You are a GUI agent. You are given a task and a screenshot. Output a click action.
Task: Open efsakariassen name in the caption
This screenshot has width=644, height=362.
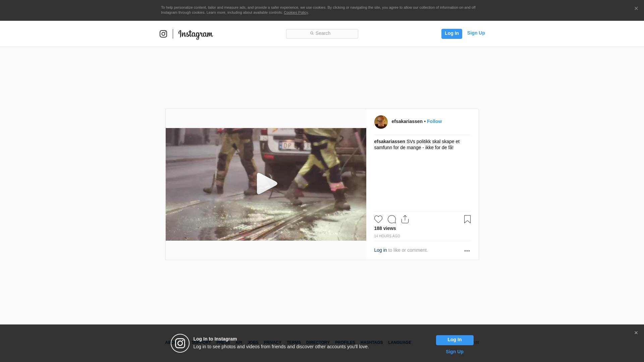(389, 141)
